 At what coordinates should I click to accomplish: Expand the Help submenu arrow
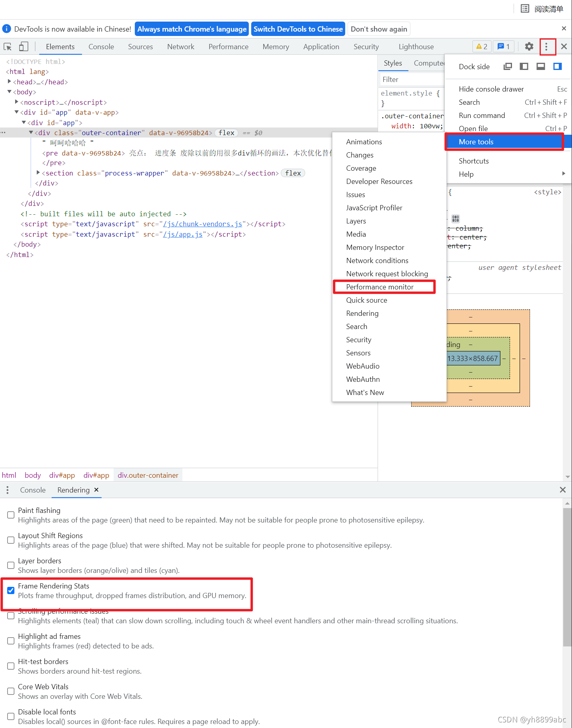(x=564, y=174)
